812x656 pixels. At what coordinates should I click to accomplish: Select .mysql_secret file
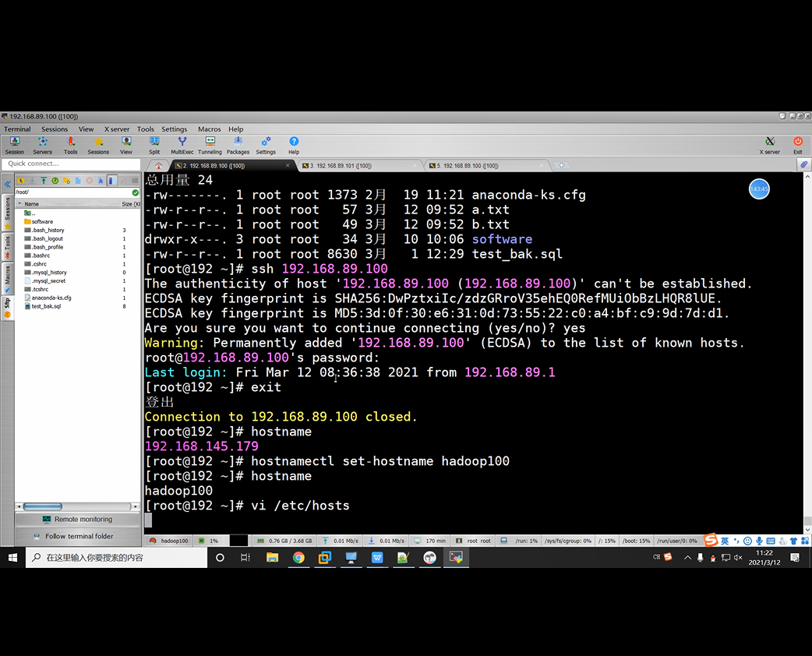pos(45,280)
